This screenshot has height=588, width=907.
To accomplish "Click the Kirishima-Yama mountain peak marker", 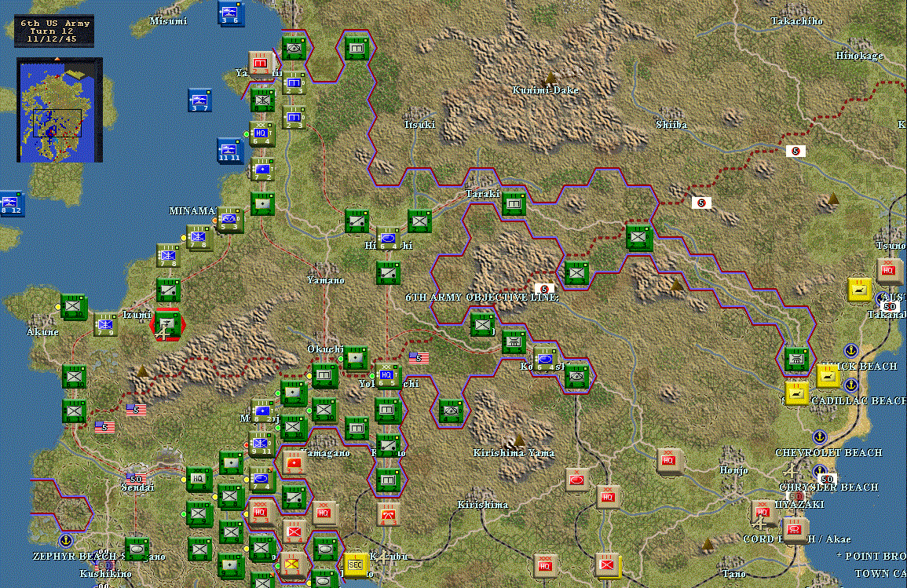I will pyautogui.click(x=519, y=440).
